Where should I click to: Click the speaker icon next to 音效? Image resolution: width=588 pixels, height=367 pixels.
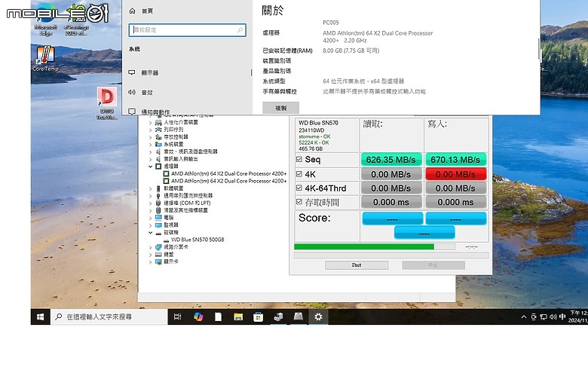tap(132, 92)
